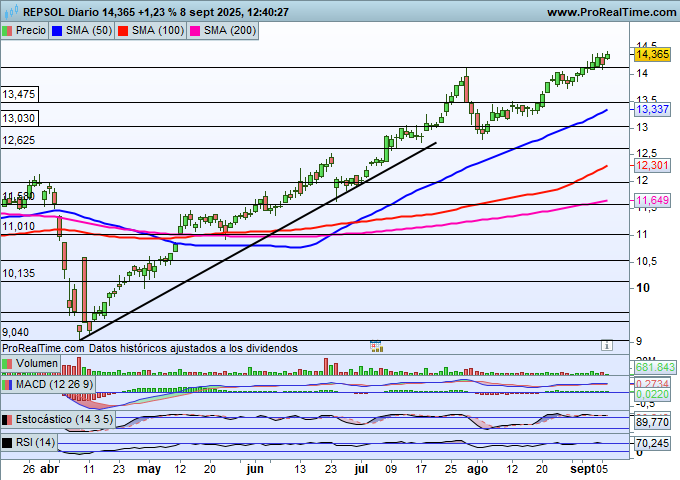
Task: Click the chart icon beside the REPSOL title
Action: [10, 11]
